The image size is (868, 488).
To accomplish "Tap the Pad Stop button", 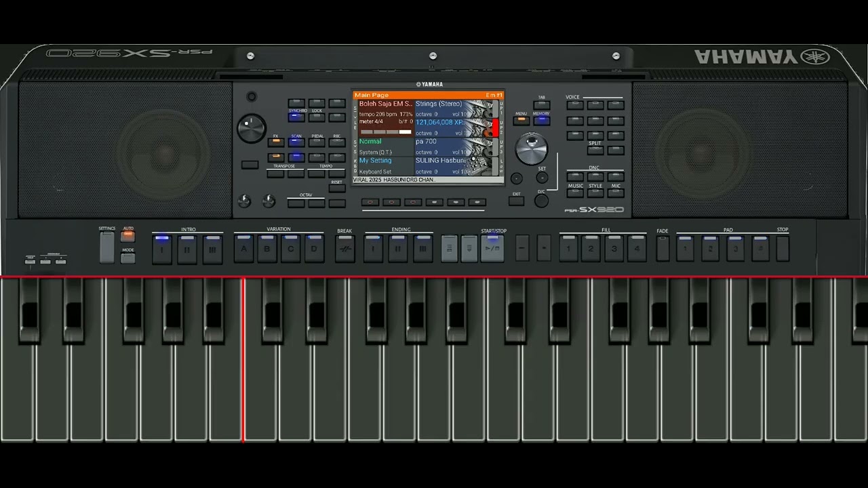I will (783, 249).
